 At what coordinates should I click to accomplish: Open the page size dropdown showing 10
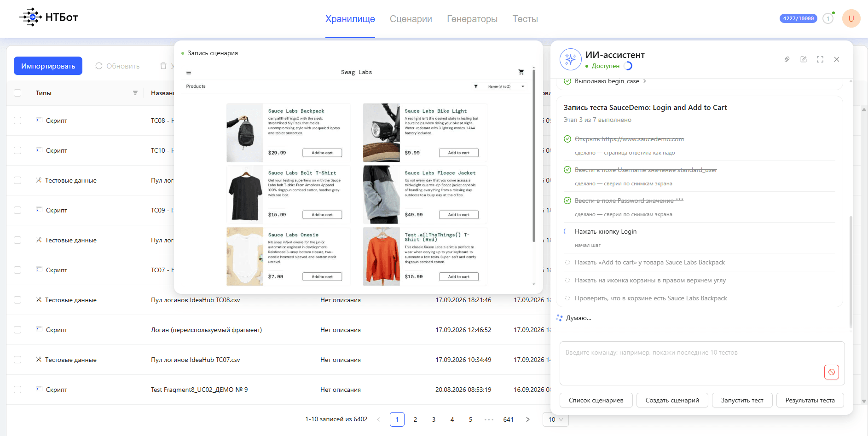point(556,419)
